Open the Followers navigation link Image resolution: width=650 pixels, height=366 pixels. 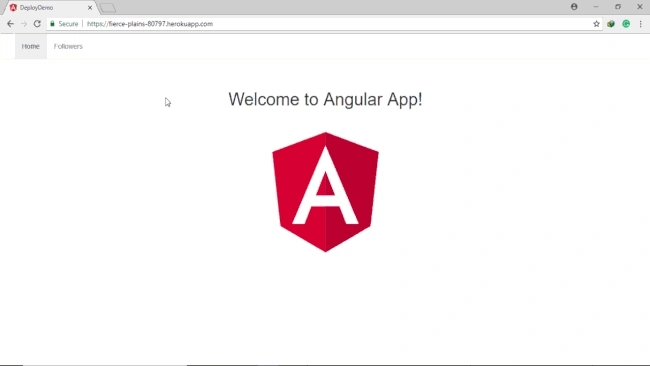pyautogui.click(x=68, y=46)
